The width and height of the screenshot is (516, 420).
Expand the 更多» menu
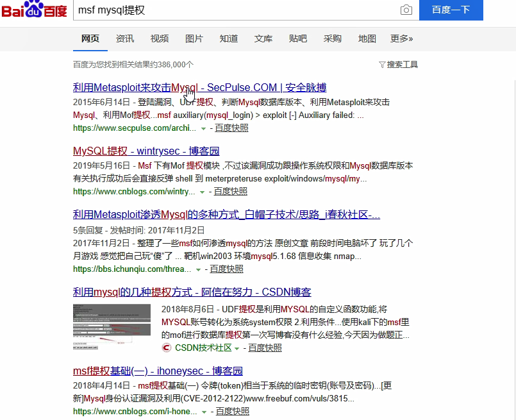[x=401, y=39]
